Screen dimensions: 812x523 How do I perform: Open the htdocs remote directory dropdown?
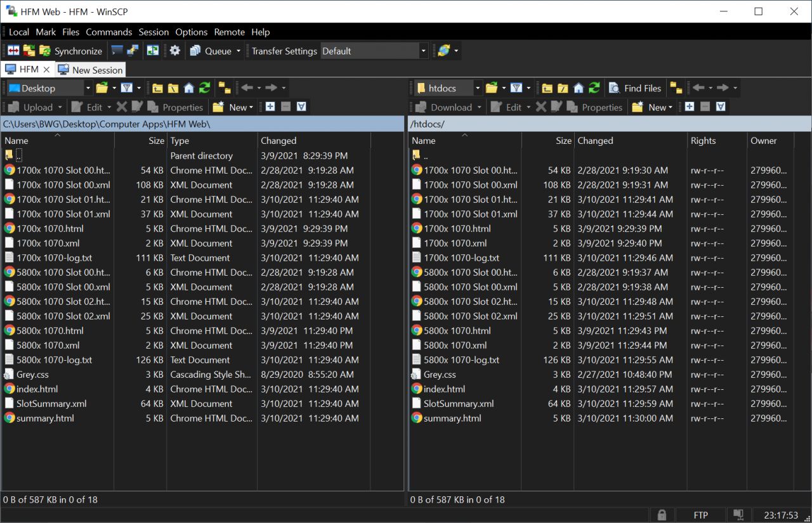[476, 88]
